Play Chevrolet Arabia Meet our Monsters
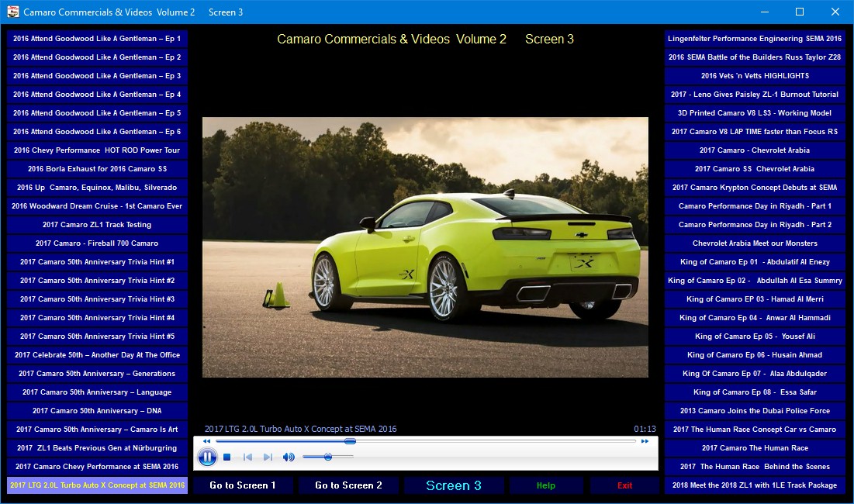The image size is (854, 504). [x=755, y=243]
